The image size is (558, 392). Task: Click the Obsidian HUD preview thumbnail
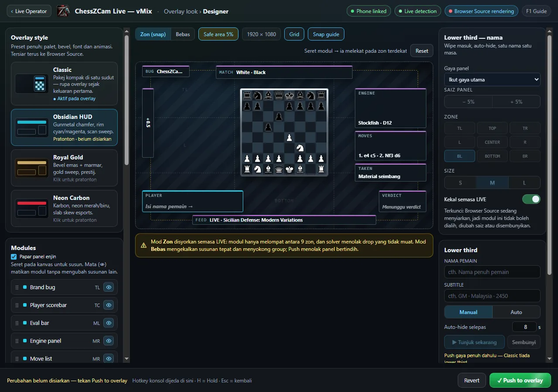point(31,127)
